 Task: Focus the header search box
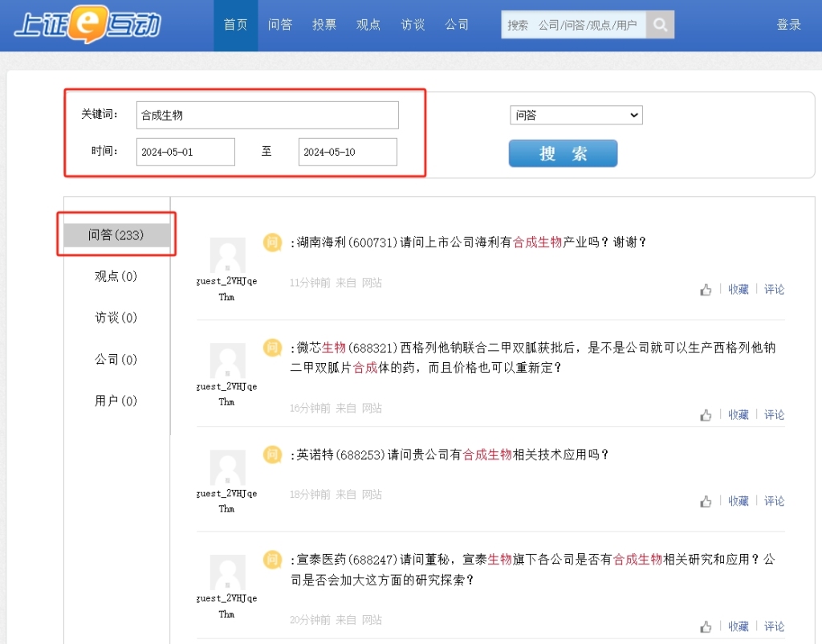pyautogui.click(x=573, y=25)
